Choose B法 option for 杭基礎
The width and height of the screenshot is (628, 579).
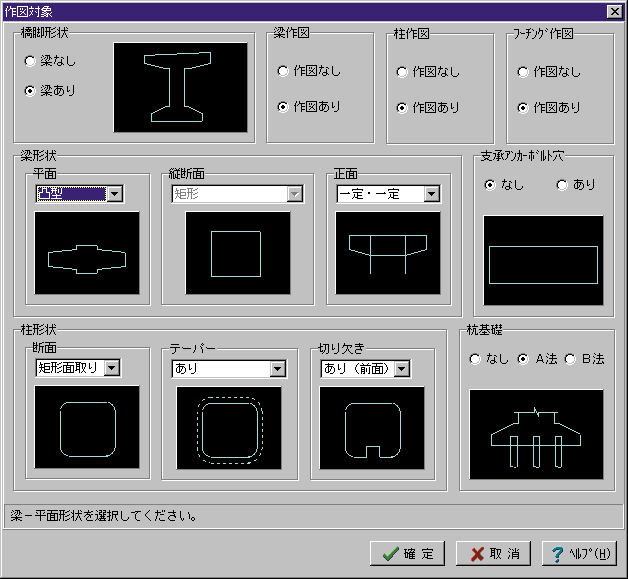tap(570, 359)
